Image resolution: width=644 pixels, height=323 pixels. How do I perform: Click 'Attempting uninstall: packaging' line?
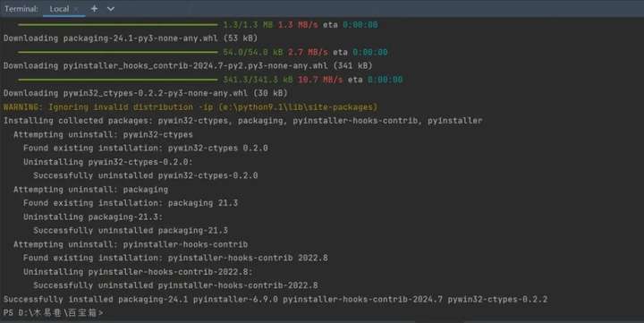click(90, 190)
